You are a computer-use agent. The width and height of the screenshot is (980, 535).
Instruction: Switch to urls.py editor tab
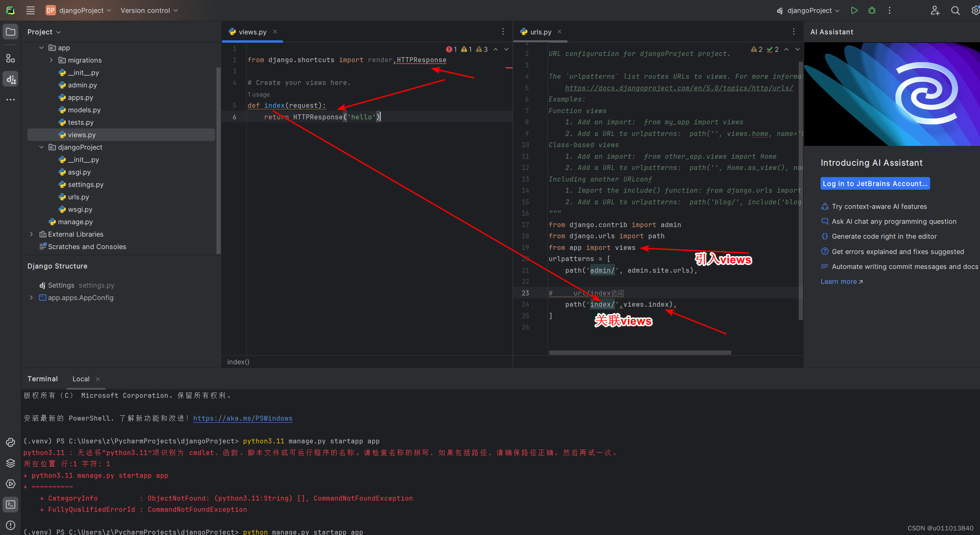540,32
